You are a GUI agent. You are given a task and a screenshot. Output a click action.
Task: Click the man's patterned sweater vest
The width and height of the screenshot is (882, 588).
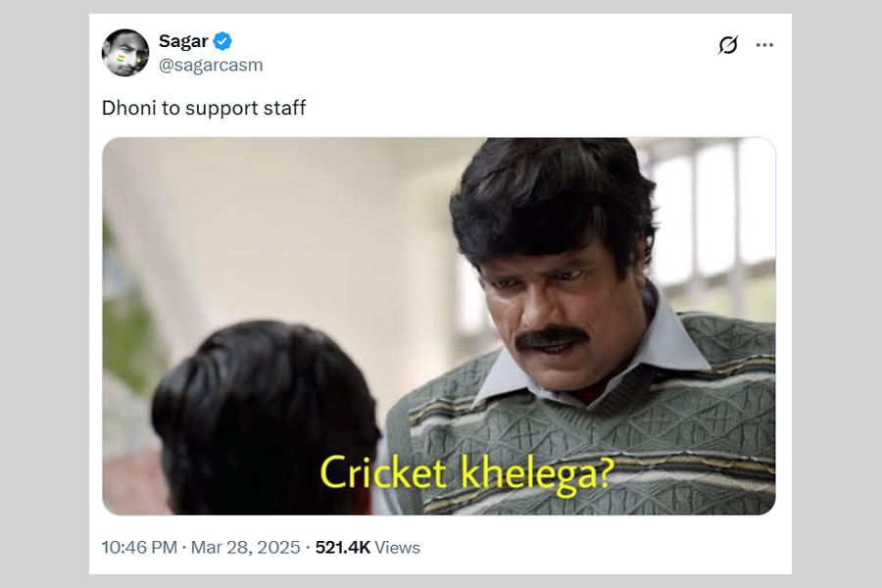(686, 412)
